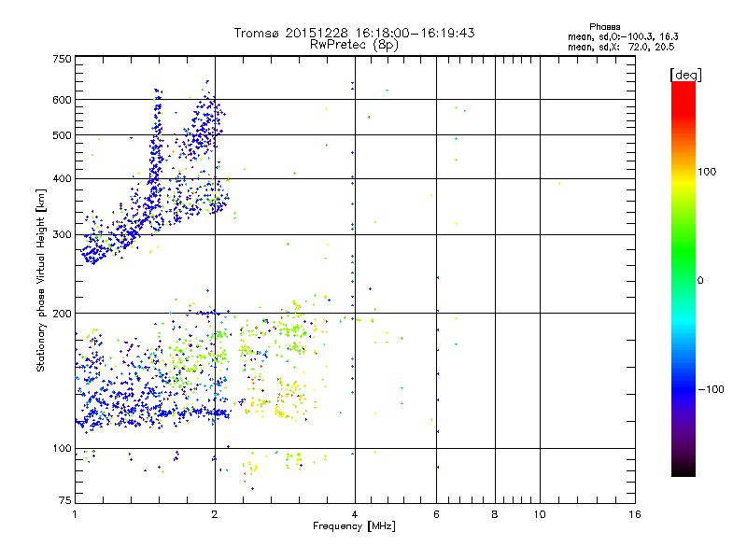This screenshot has height=560, width=747.
Task: Click the 'Frequency [MHz]' axis label
Action: pos(354,526)
